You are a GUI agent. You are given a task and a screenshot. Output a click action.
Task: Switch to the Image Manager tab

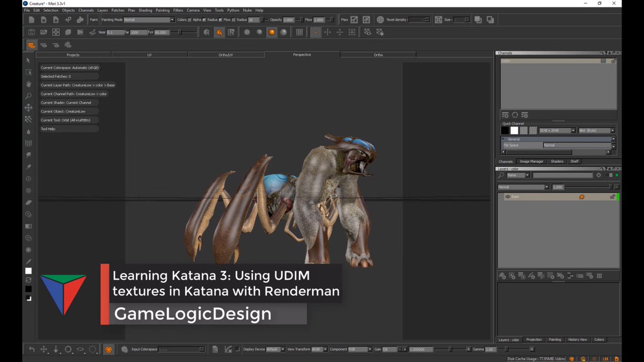[531, 161]
